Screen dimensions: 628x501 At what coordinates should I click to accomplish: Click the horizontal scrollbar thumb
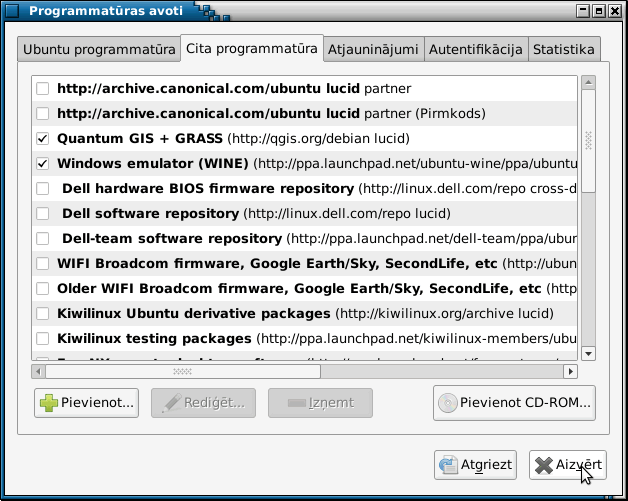(x=183, y=372)
